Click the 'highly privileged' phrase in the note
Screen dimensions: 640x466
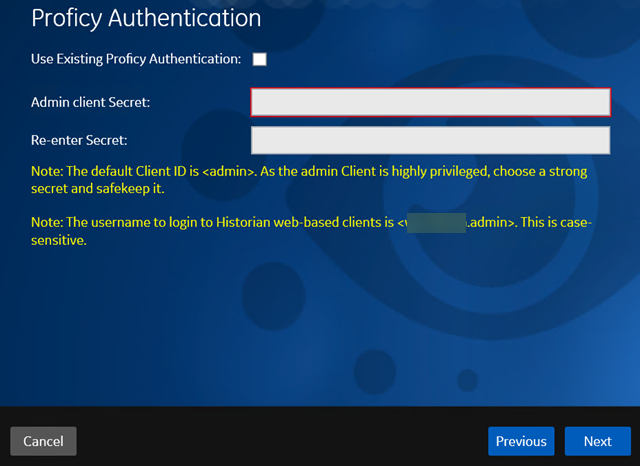click(440, 171)
